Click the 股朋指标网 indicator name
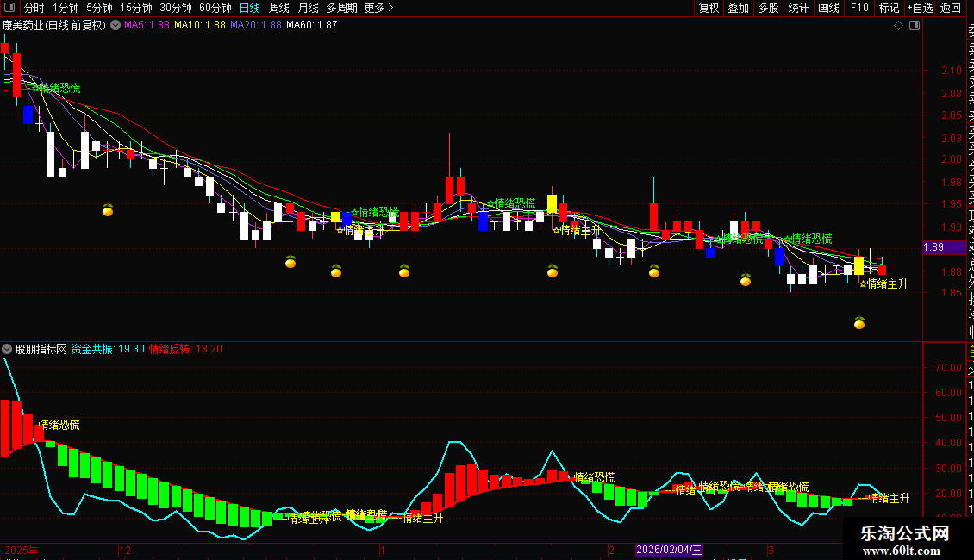This screenshot has width=974, height=560. [x=41, y=350]
